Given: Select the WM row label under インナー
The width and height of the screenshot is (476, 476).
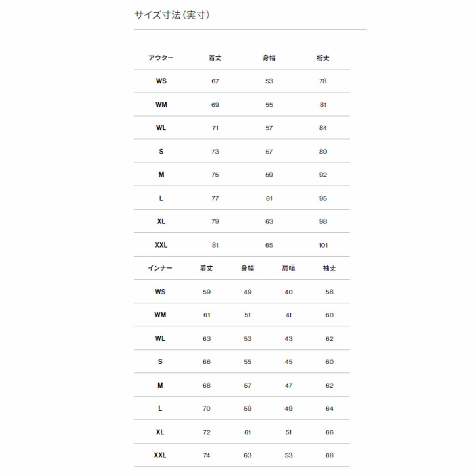Looking at the screenshot, I should [160, 315].
